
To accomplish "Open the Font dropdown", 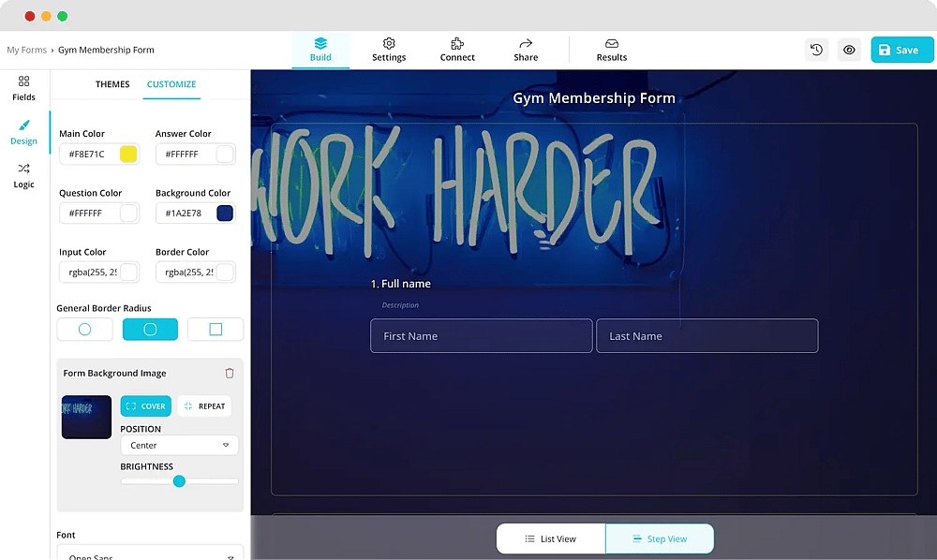I will point(150,553).
